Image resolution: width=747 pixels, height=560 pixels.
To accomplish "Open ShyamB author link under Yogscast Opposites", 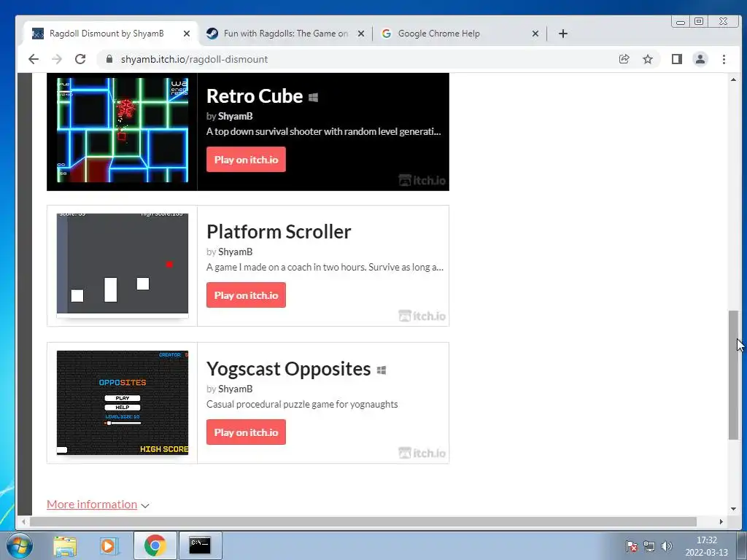I will [236, 389].
